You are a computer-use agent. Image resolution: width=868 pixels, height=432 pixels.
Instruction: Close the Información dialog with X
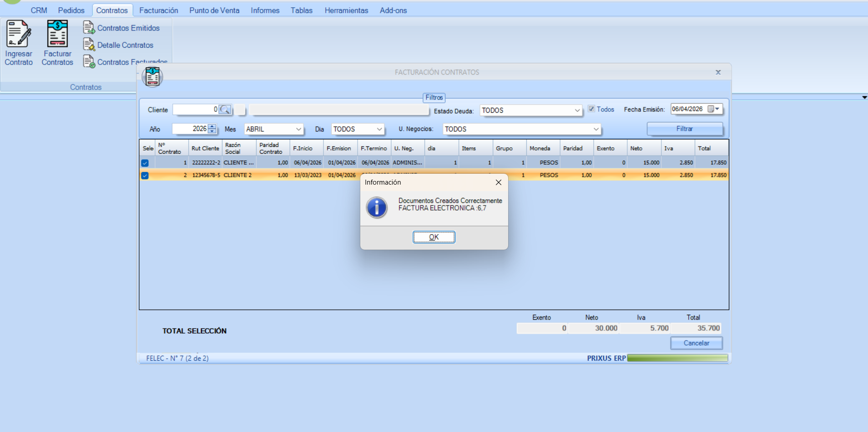click(499, 182)
